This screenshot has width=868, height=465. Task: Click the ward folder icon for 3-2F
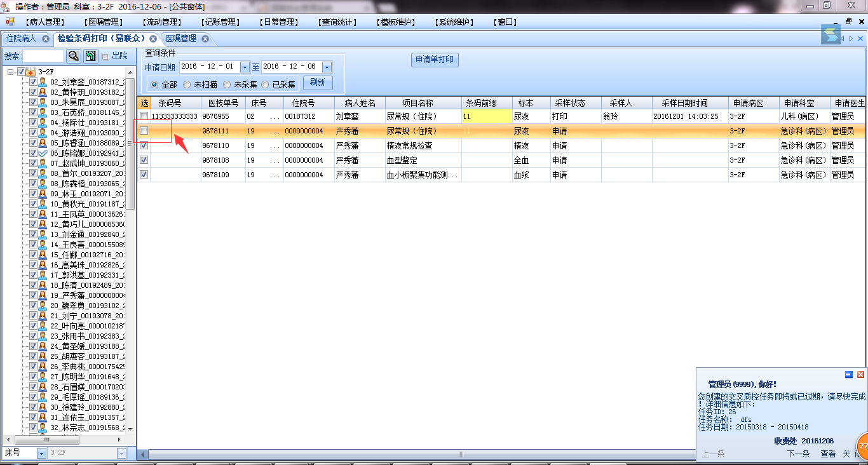pos(30,72)
